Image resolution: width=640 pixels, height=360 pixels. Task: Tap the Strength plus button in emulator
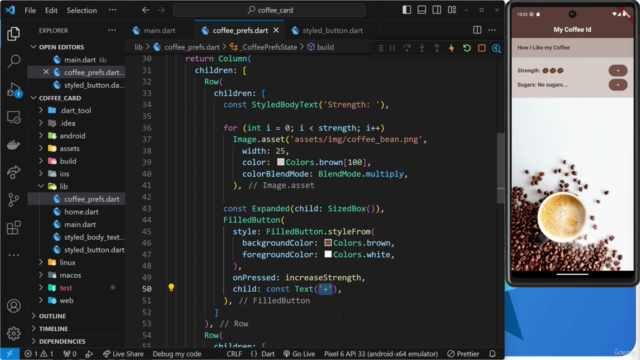618,71
